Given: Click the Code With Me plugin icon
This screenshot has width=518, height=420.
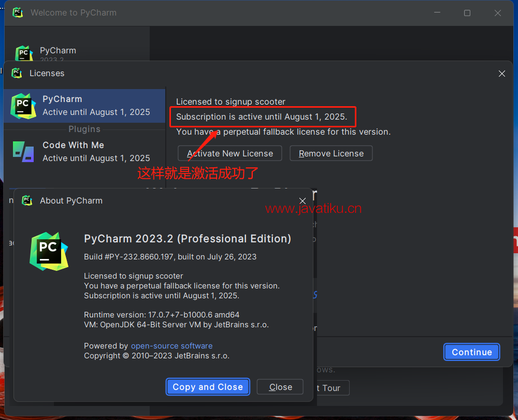Looking at the screenshot, I should tap(23, 152).
